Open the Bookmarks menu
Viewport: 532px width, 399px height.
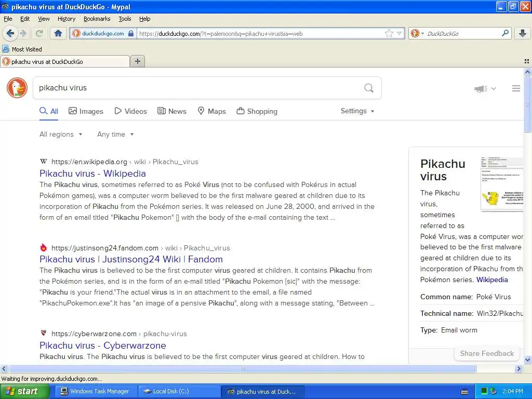click(x=97, y=19)
